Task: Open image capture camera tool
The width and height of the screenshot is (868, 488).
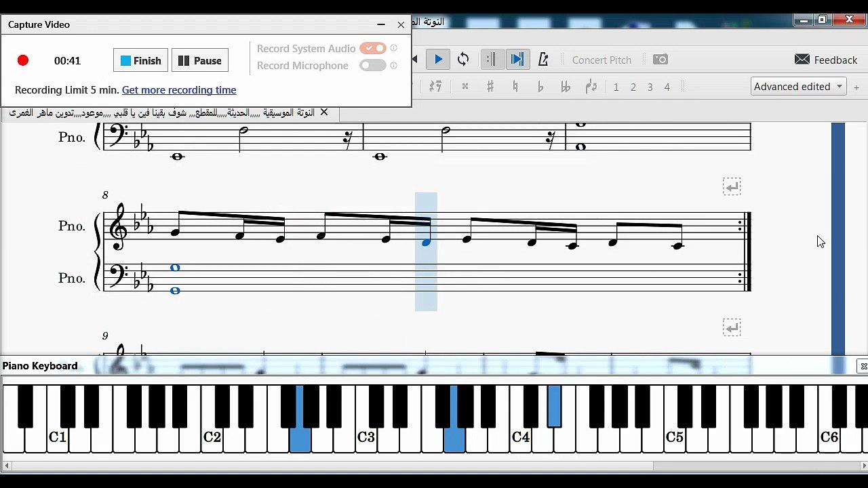Action: coord(660,60)
